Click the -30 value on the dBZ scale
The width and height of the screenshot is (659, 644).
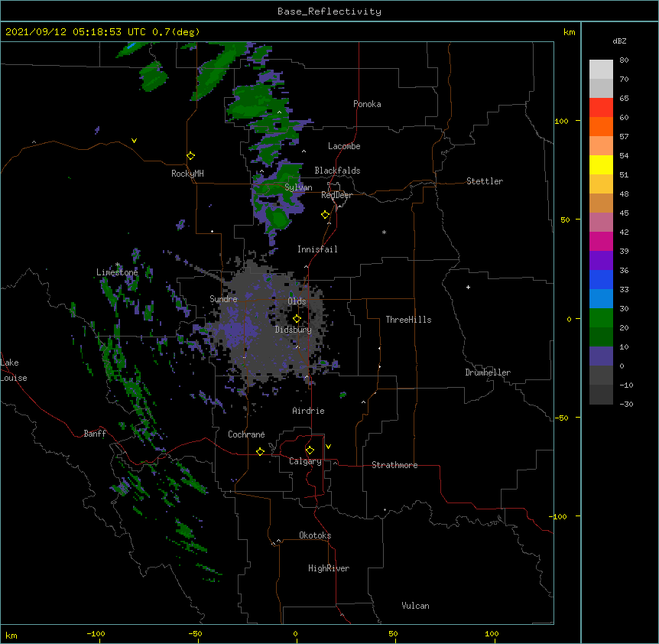point(626,404)
